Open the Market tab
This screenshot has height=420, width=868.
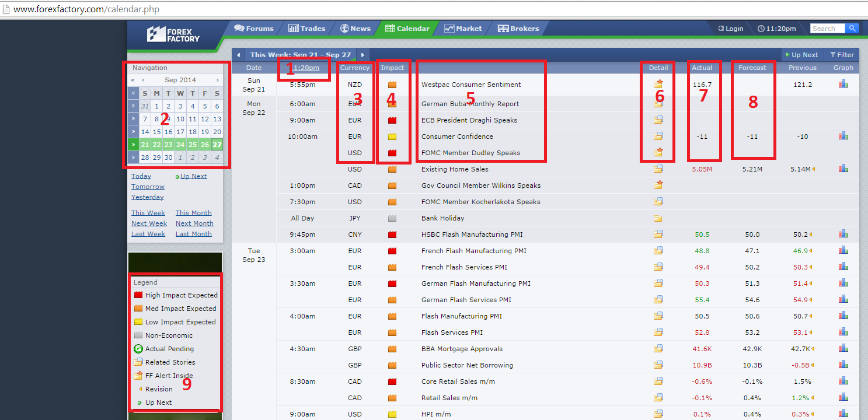[x=463, y=28]
